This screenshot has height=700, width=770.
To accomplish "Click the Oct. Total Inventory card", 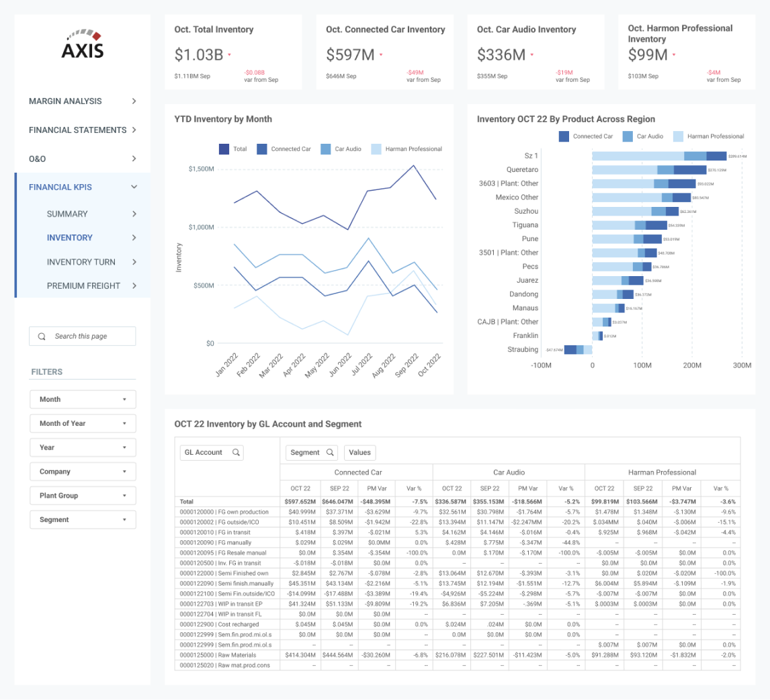I will coord(233,52).
